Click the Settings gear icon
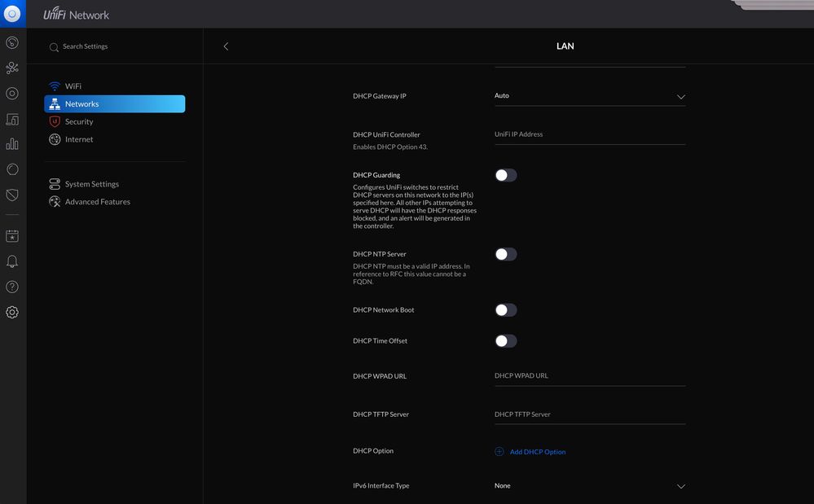The height and width of the screenshot is (504, 814). tap(12, 313)
